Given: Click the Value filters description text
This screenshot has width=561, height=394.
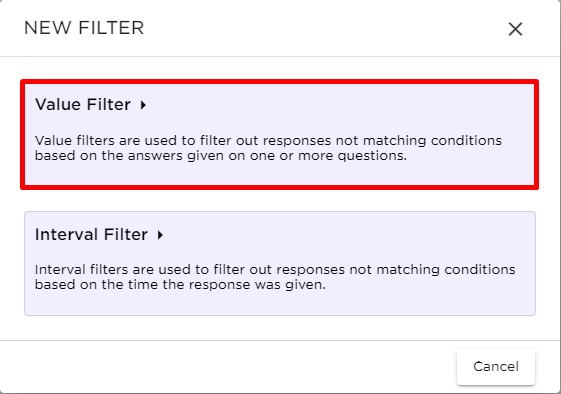Looking at the screenshot, I should point(268,148).
